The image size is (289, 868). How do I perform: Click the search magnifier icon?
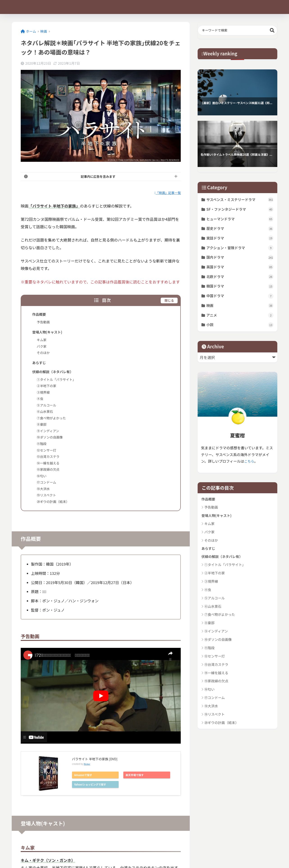coord(272,30)
